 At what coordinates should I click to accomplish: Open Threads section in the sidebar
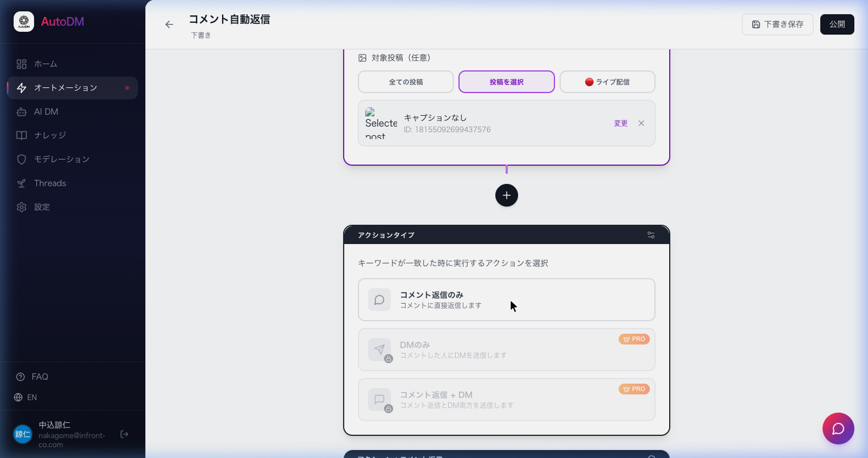[x=49, y=183]
